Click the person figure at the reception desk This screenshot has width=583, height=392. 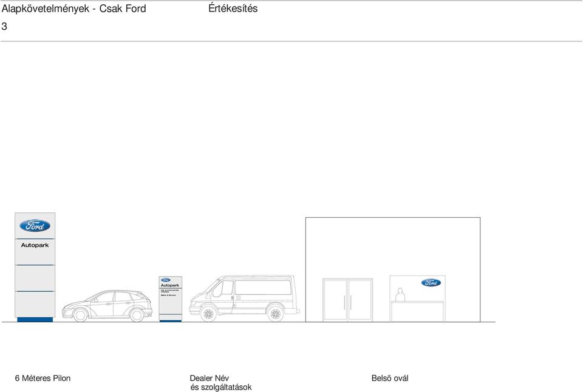pos(400,294)
